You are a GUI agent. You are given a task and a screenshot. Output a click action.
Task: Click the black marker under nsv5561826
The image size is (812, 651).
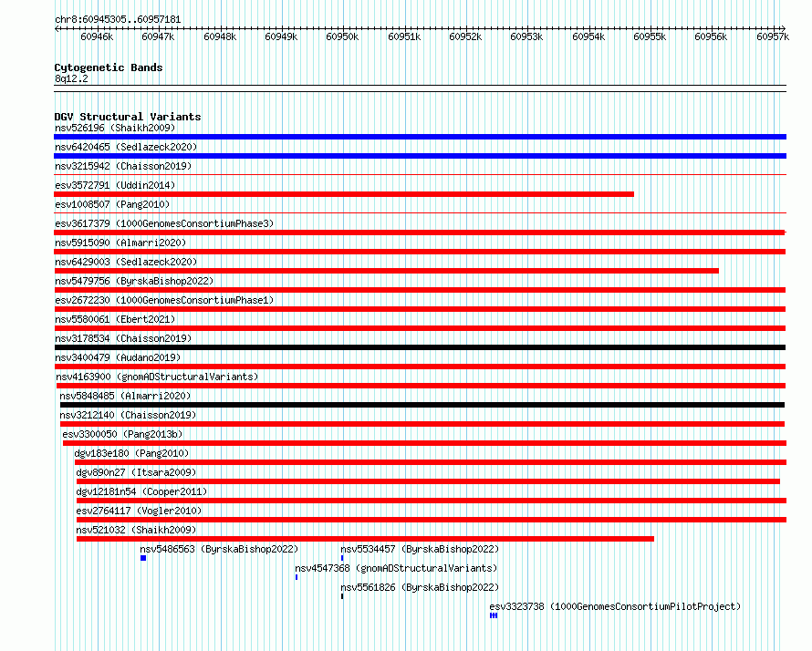(x=342, y=596)
